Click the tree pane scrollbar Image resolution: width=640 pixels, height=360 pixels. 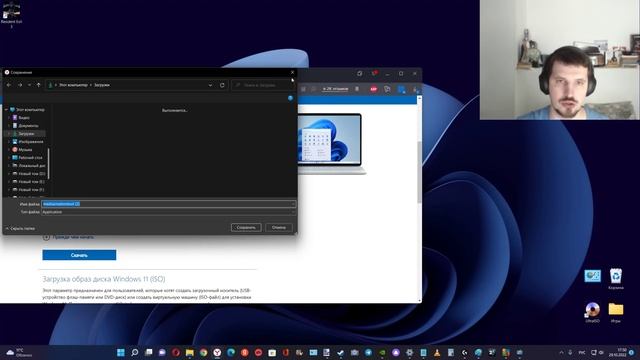(x=49, y=163)
